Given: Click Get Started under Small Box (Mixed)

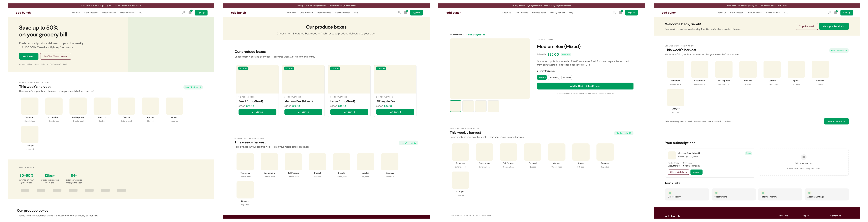Looking at the screenshot, I should coord(257,112).
